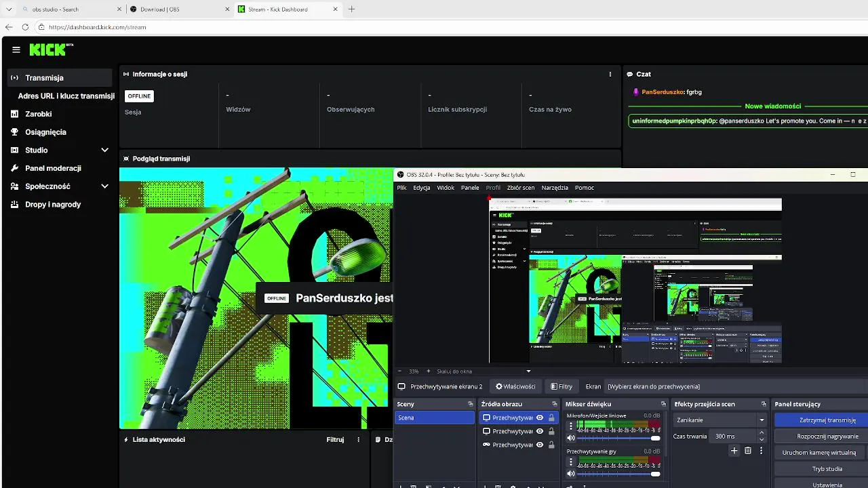The height and width of the screenshot is (488, 868).
Task: Open Mikrofon/Wejście liniowe three-dot menu
Action: click(571, 426)
